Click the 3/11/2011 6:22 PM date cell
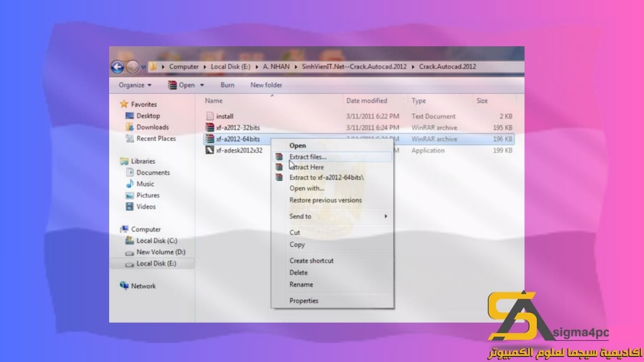The width and height of the screenshot is (644, 362). [373, 116]
